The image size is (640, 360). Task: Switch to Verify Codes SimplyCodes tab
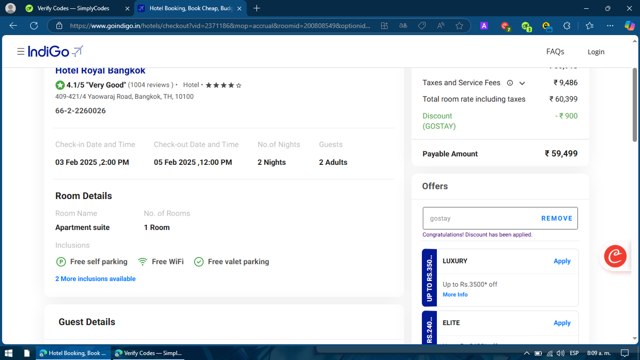[x=73, y=8]
